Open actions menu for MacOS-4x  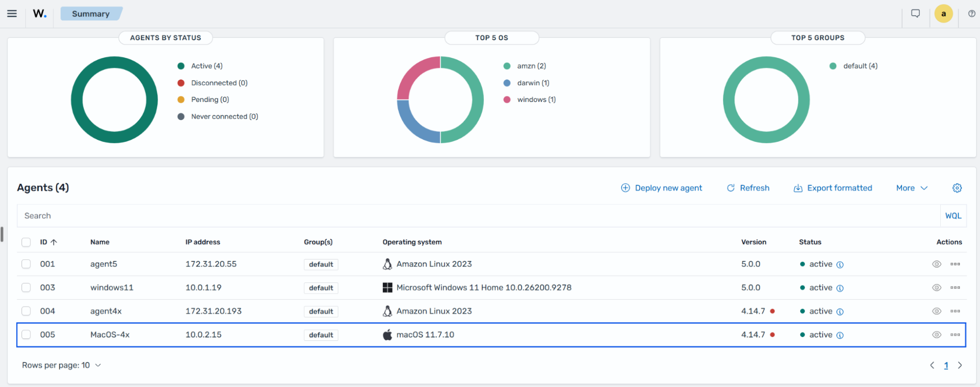tap(955, 335)
